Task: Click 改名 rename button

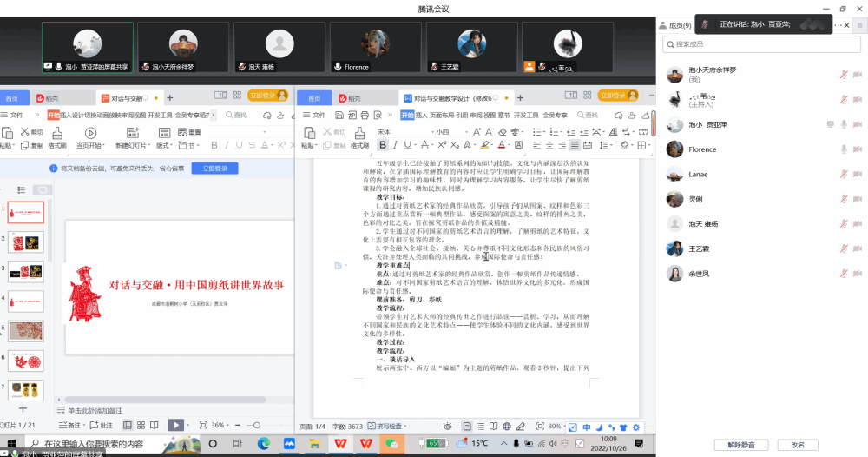Action: pyautogui.click(x=798, y=445)
